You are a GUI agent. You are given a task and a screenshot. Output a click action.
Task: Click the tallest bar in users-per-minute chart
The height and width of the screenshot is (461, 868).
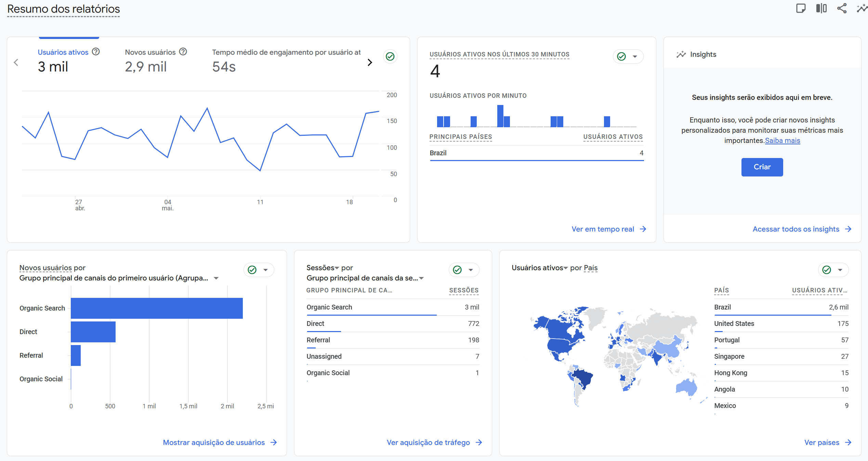tap(500, 116)
